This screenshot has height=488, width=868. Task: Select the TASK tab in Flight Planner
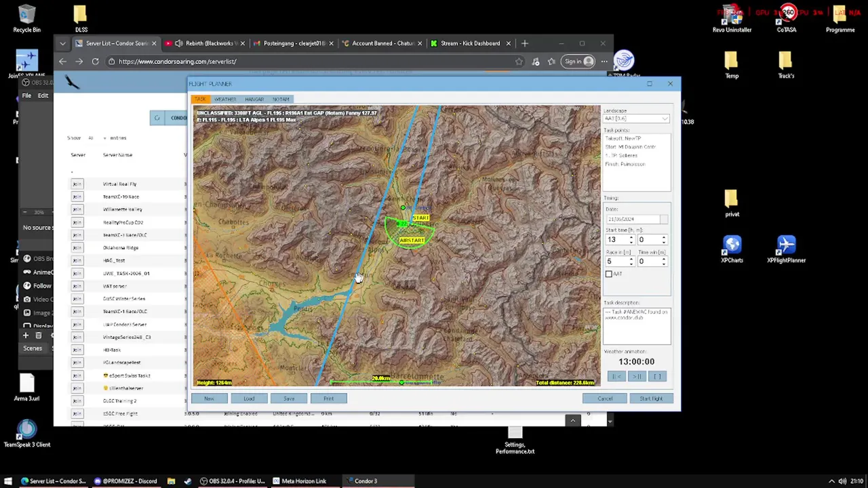point(200,99)
